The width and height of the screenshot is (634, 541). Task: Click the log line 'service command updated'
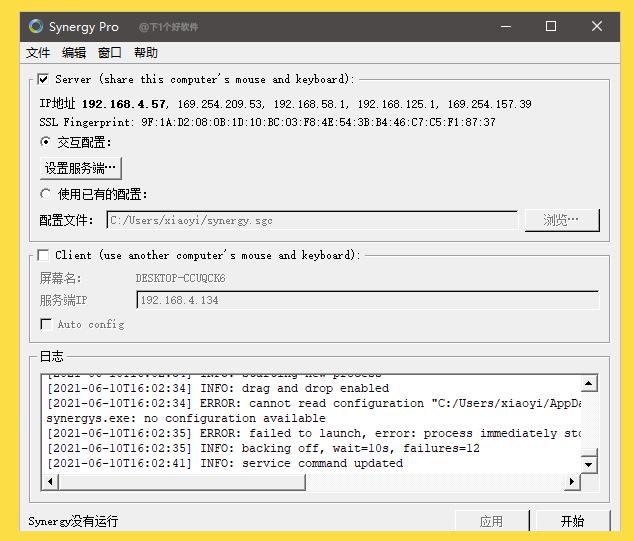tap(225, 463)
